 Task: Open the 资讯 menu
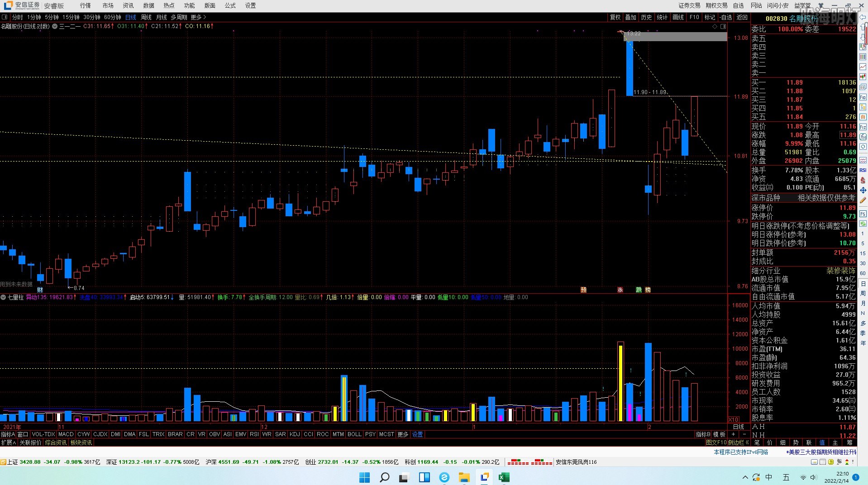128,5
